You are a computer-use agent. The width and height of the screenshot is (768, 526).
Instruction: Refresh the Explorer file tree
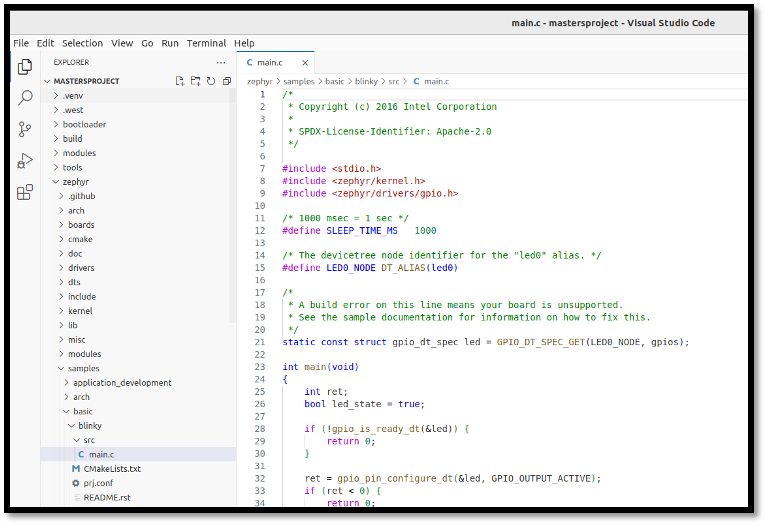tap(211, 81)
